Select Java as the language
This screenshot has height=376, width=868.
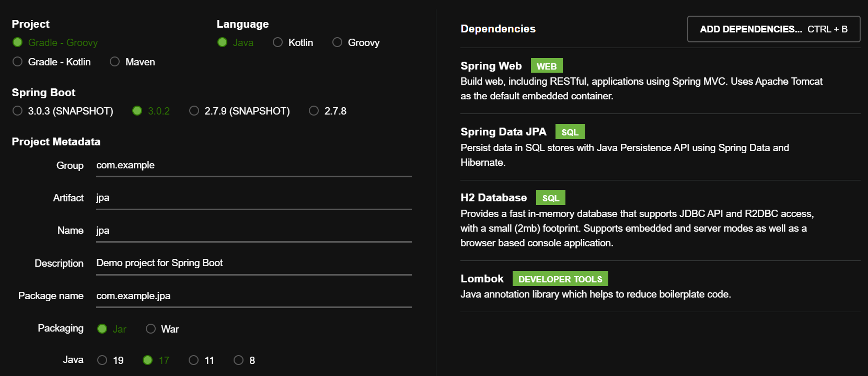point(235,42)
